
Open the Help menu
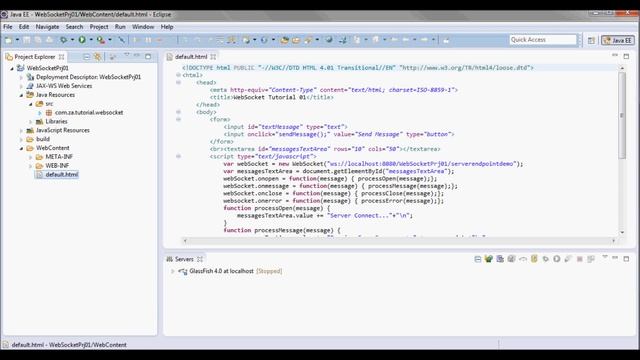coord(167,27)
